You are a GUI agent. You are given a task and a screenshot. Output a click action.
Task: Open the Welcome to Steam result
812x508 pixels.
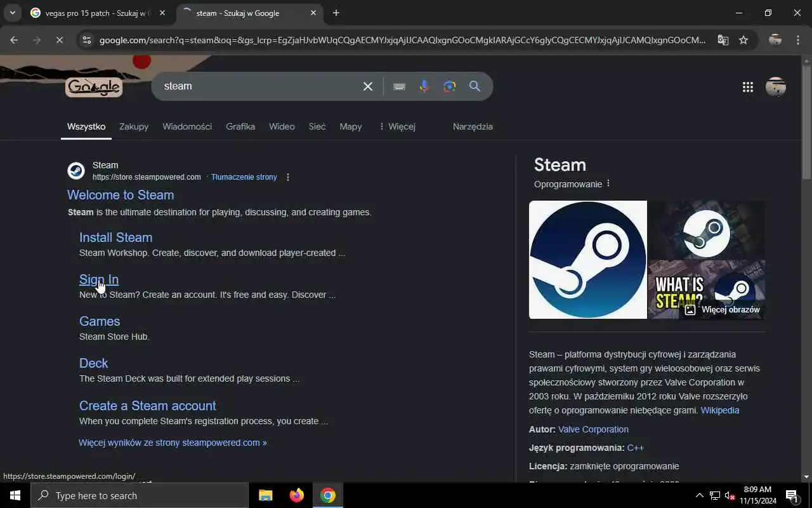point(121,195)
